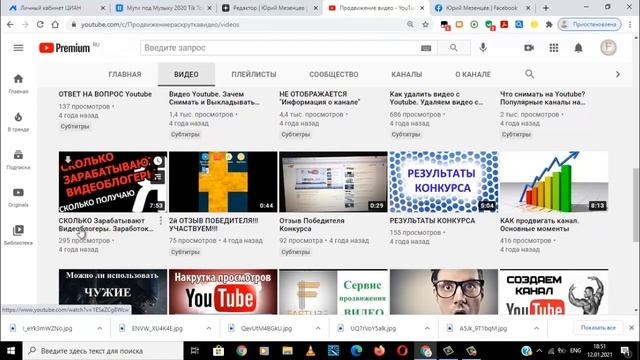
Task: Expand options for ENVW_XU4K4E.jpg download
Action: 209,328
